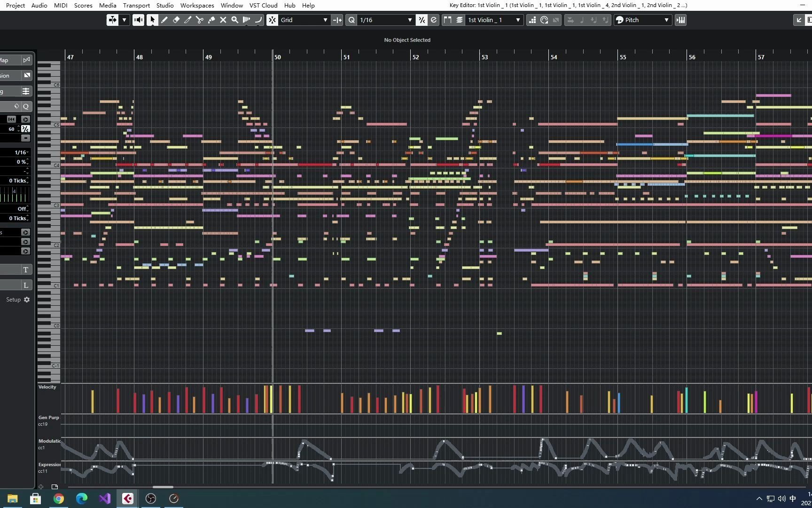
Task: Click the Q quantize section button
Action: click(x=26, y=106)
